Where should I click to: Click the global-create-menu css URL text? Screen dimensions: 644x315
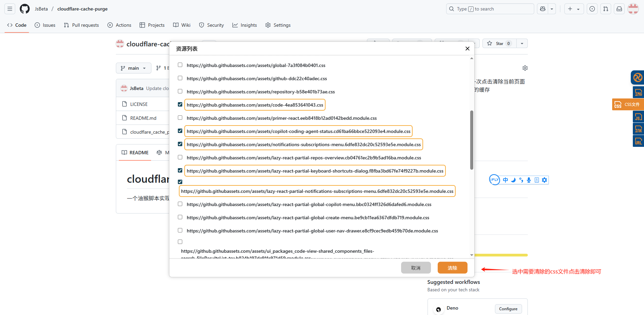click(308, 218)
